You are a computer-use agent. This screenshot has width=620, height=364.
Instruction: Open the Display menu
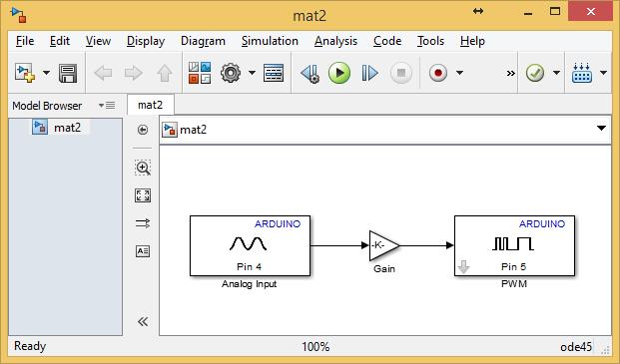coord(146,41)
